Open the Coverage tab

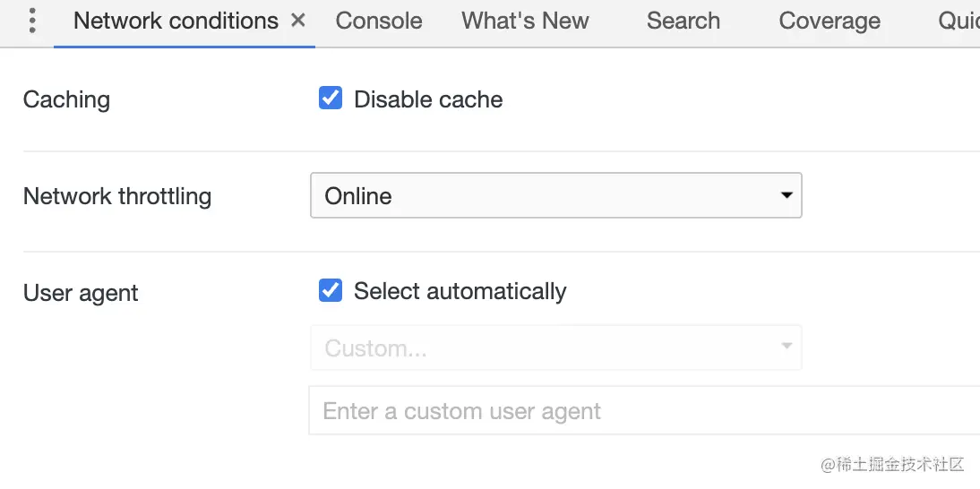coord(830,21)
